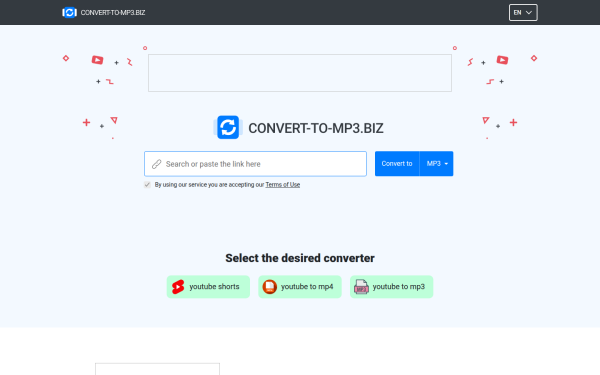600x375 pixels.
Task: Click the empty ad banner above the logo
Action: (x=300, y=73)
